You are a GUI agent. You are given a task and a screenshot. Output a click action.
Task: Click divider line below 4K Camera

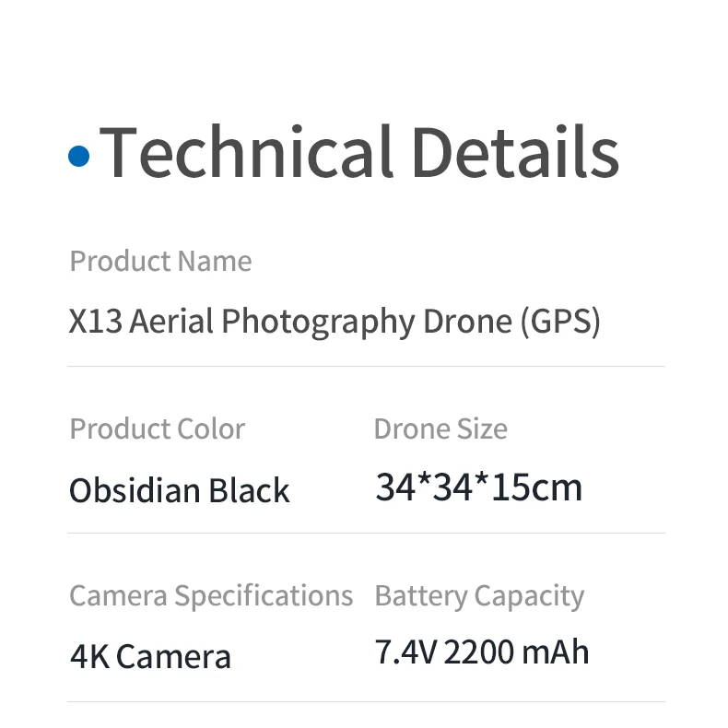pos(367,701)
